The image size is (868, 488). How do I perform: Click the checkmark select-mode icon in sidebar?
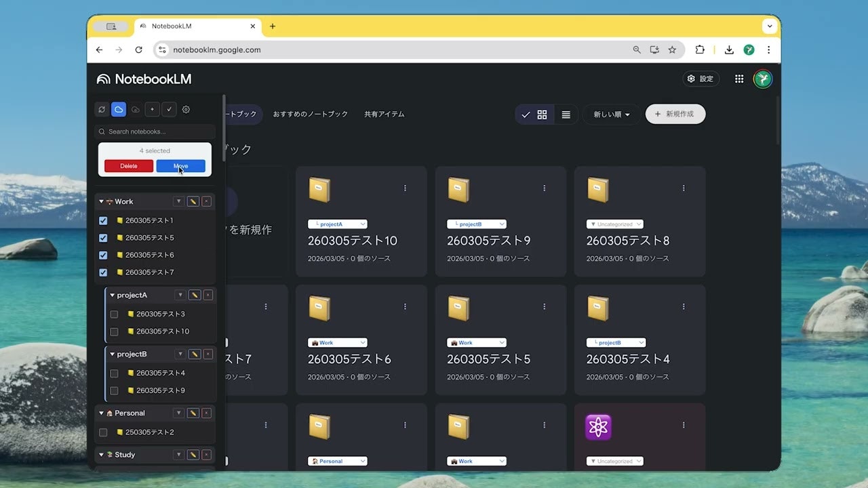[169, 109]
